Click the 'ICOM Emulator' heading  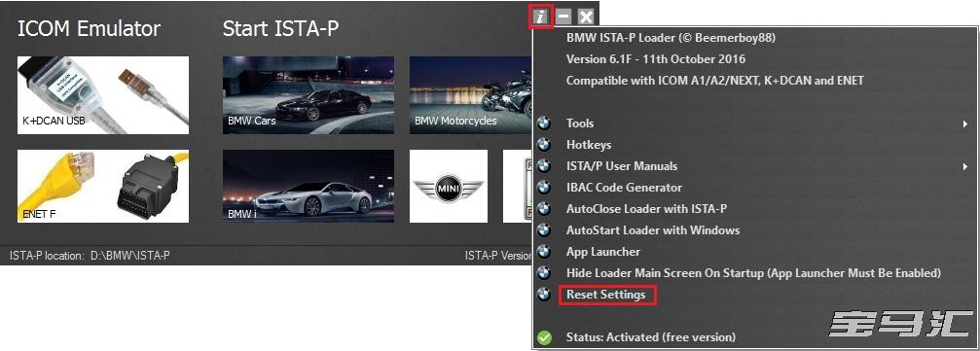click(89, 29)
